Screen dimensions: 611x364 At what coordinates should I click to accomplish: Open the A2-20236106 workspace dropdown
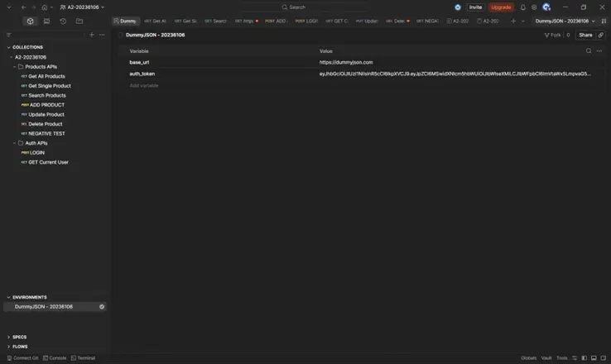click(x=82, y=7)
